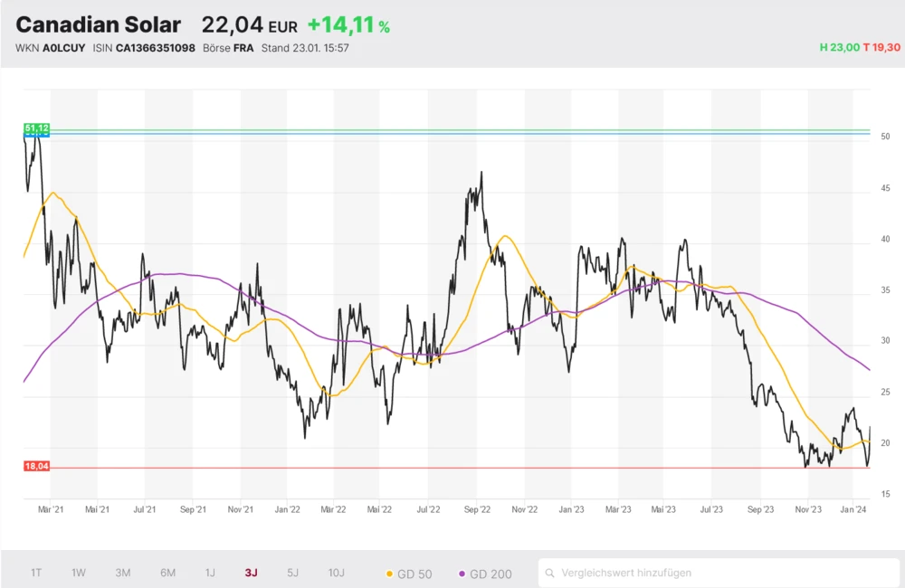Image resolution: width=905 pixels, height=588 pixels.
Task: Show the 6M chart range
Action: tap(167, 573)
